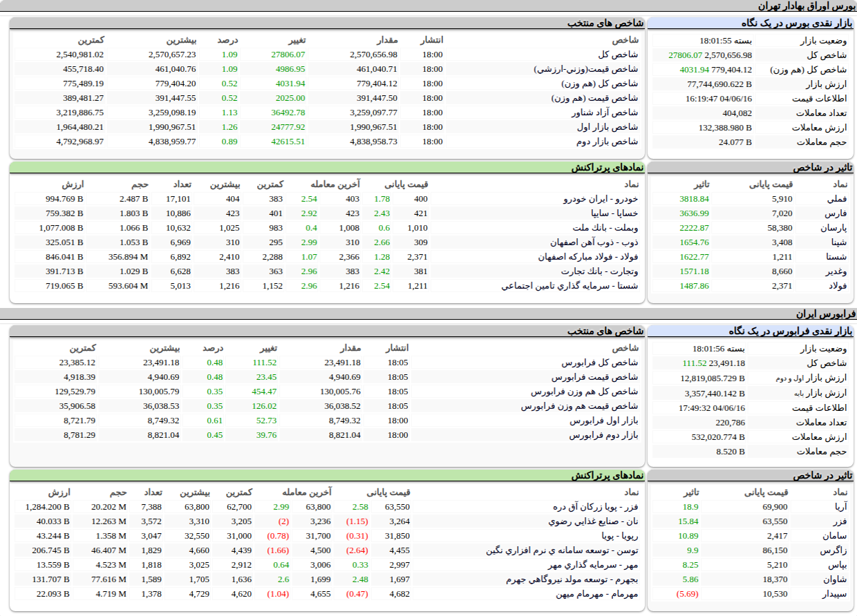
Task: Click Farabourse trade value 532,020.774 B
Action: 718,436
